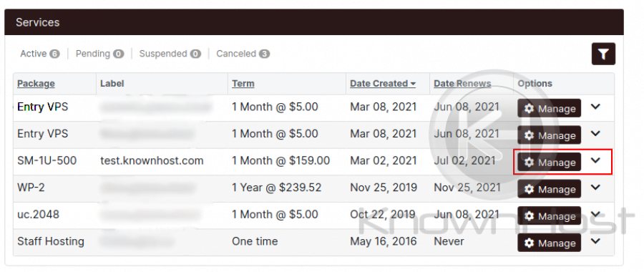Expand options chevron for SM-1U-500 row
This screenshot has height=272, width=644.
595,160
